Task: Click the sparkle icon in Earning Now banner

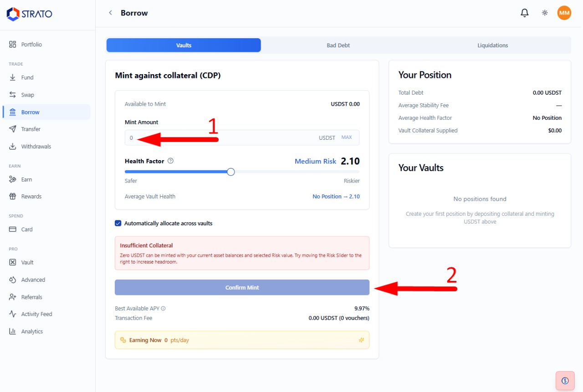Action: click(362, 340)
